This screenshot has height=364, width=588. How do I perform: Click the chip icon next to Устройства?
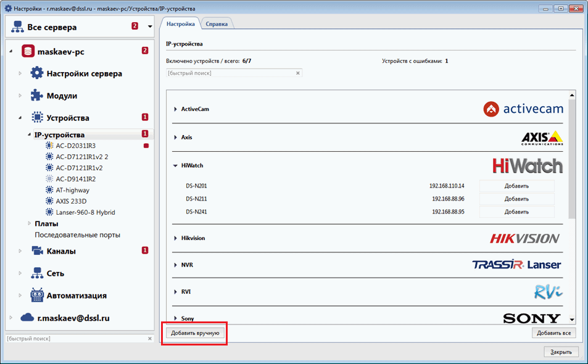pos(37,117)
